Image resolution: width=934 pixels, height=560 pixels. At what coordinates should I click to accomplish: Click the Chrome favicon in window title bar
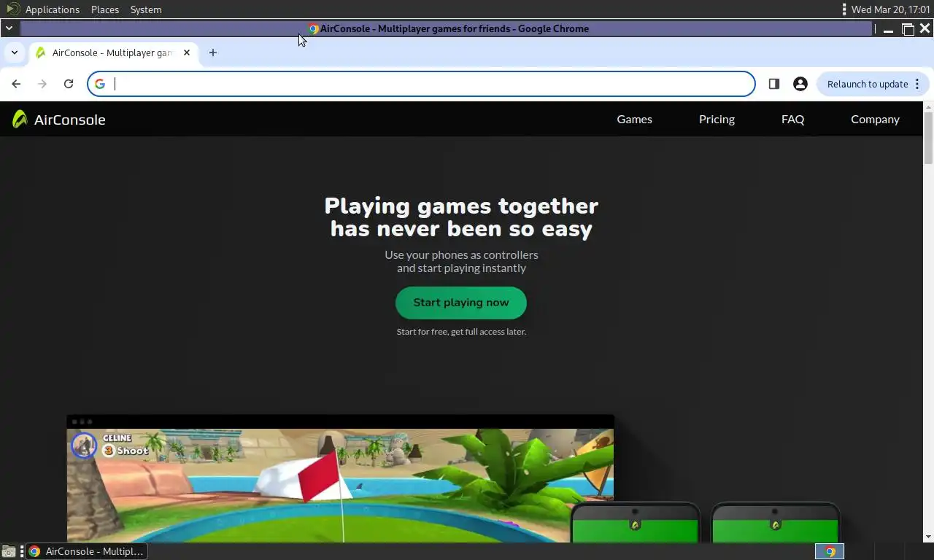(314, 29)
